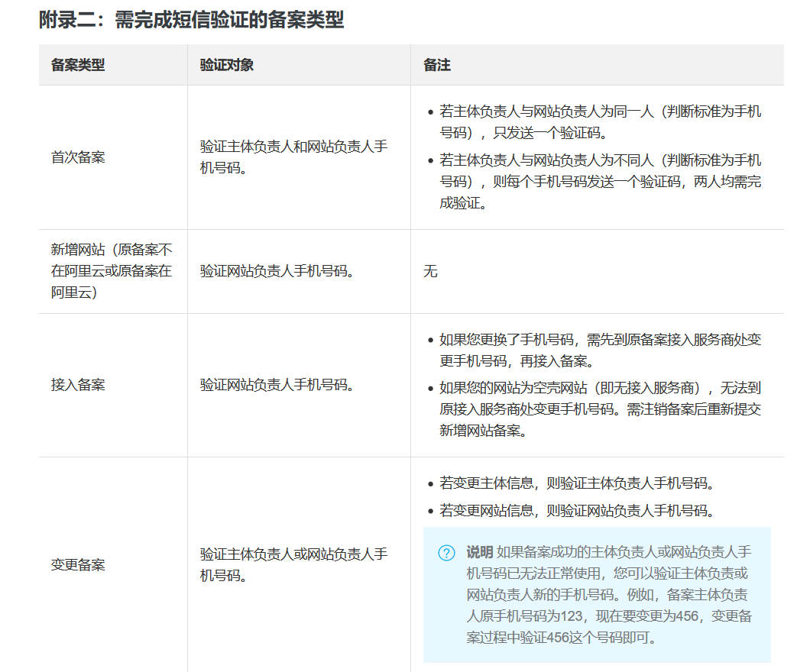The image size is (810, 672).
Task: Click the 验证主体负责人或网站负责人手机号码 cell
Action: point(293,564)
